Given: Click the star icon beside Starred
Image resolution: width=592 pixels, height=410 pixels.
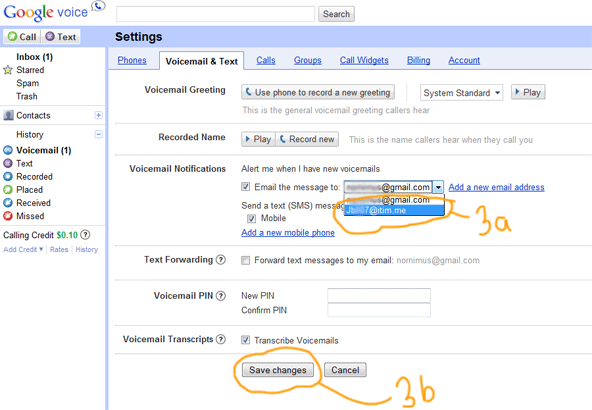Looking at the screenshot, I should coord(8,70).
